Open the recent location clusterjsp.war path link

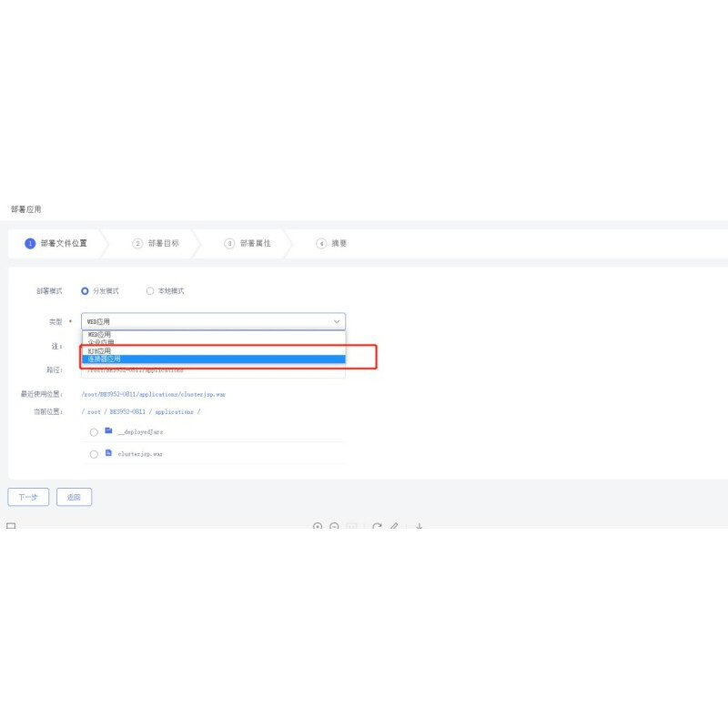(153, 394)
